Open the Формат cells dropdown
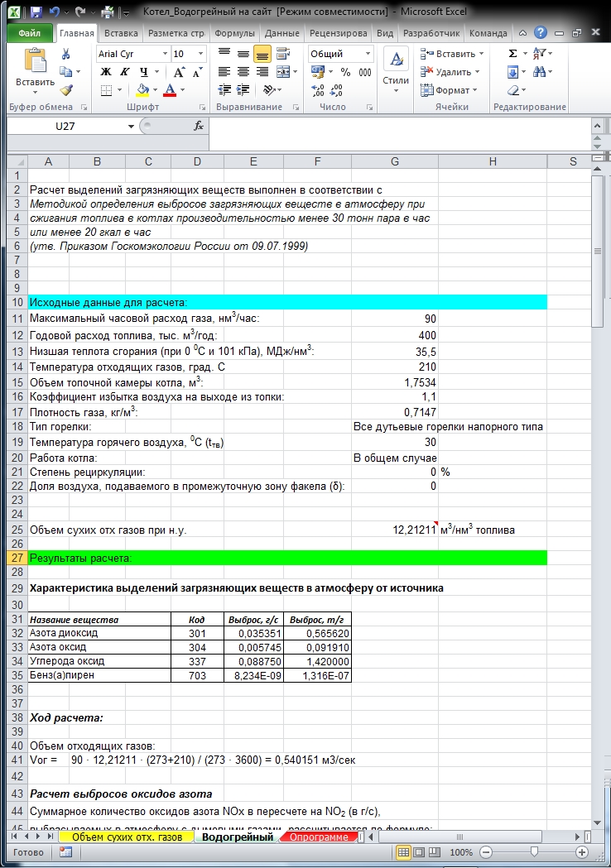611x868 pixels. [450, 89]
